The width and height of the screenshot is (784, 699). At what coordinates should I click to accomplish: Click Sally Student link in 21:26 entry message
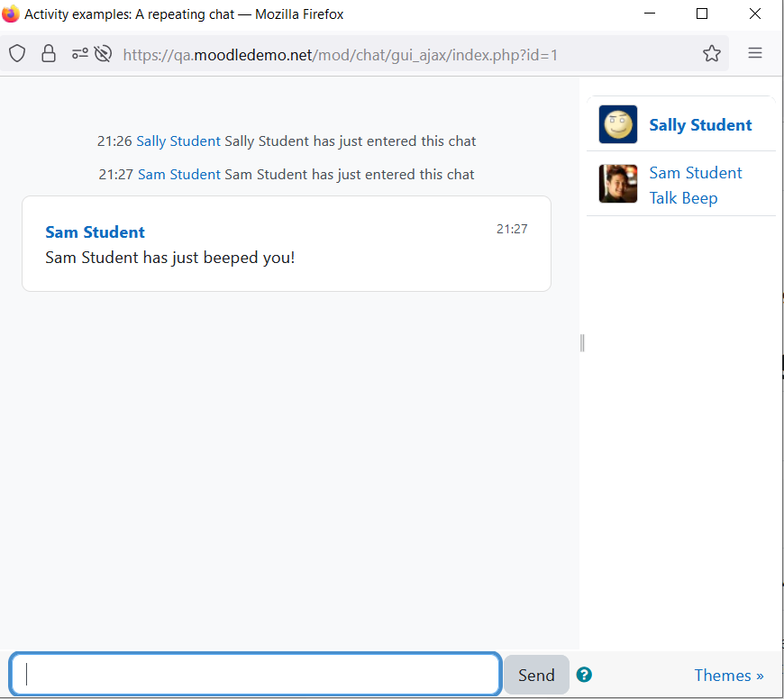(178, 141)
